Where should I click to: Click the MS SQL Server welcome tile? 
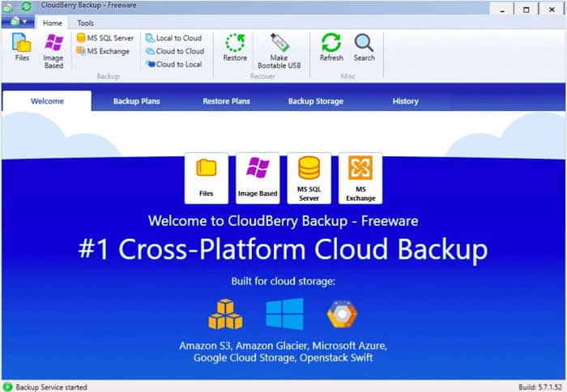coord(309,178)
